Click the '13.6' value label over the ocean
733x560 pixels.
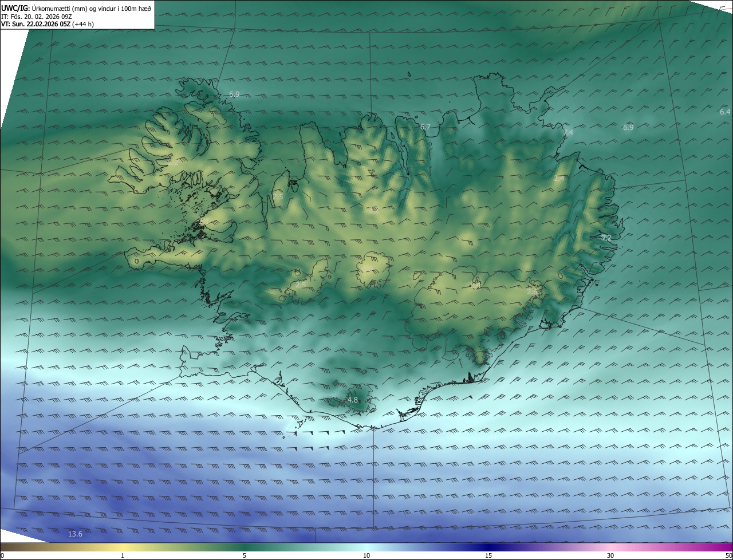click(x=75, y=534)
